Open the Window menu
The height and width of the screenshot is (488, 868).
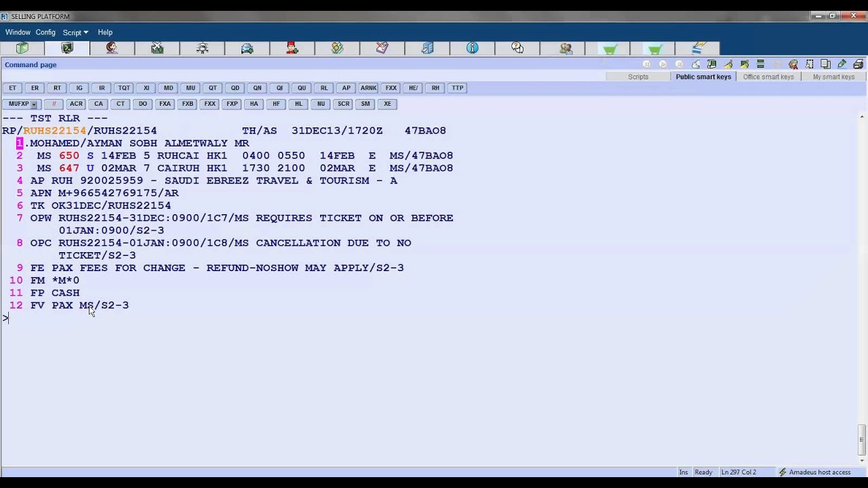[18, 33]
